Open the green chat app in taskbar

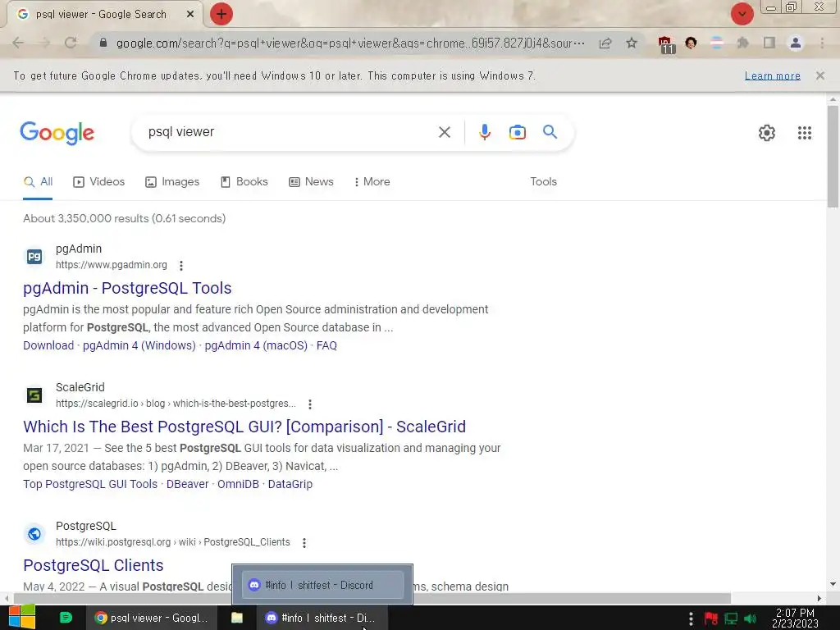66,618
